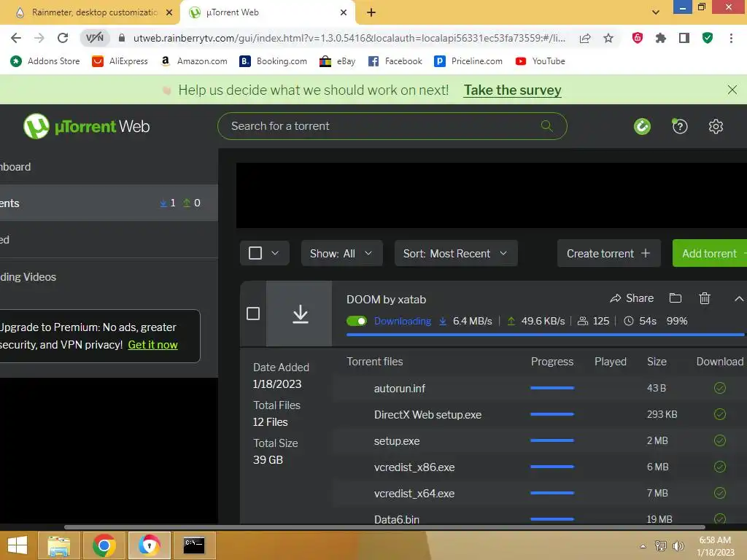Open Booking.com bookmark
Image resolution: width=747 pixels, height=560 pixels.
pos(273,61)
